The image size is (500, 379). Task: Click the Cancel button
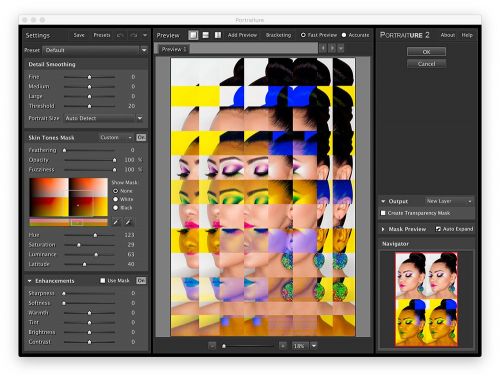tap(426, 64)
